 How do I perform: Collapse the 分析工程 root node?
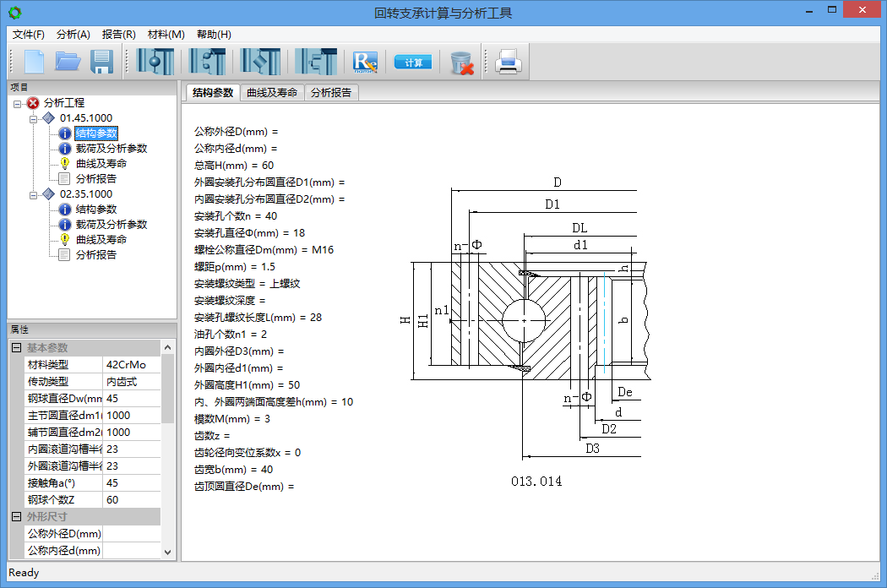pos(18,104)
